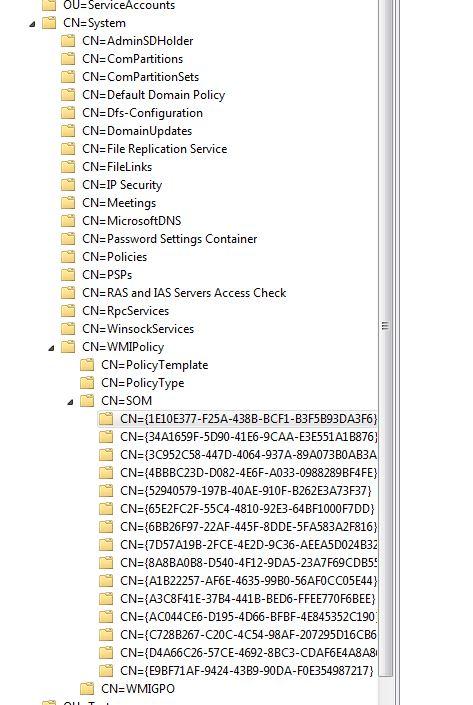Select the CN=SOM node label

[126, 401]
